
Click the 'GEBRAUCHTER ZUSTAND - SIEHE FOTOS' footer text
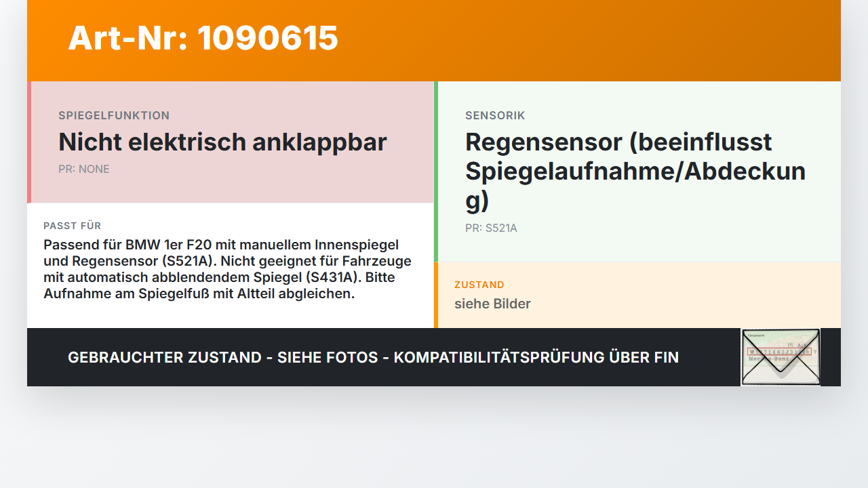click(x=373, y=357)
